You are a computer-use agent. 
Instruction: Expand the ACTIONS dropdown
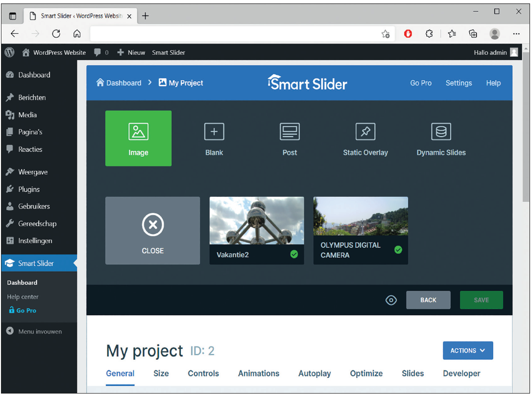pos(468,350)
